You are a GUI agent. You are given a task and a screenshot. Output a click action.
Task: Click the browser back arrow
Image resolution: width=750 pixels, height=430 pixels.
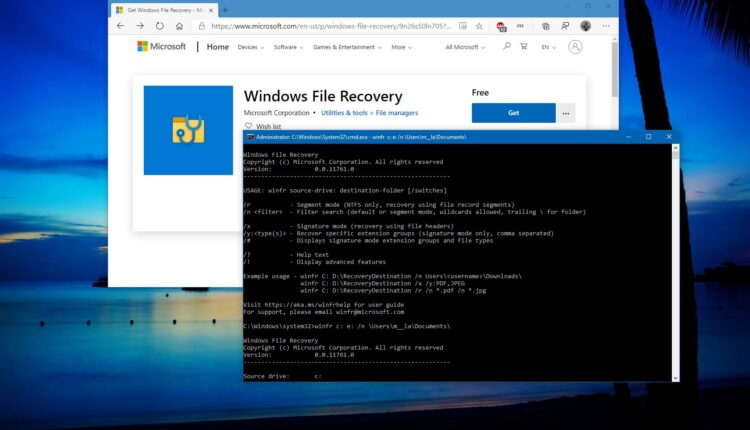pos(122,26)
